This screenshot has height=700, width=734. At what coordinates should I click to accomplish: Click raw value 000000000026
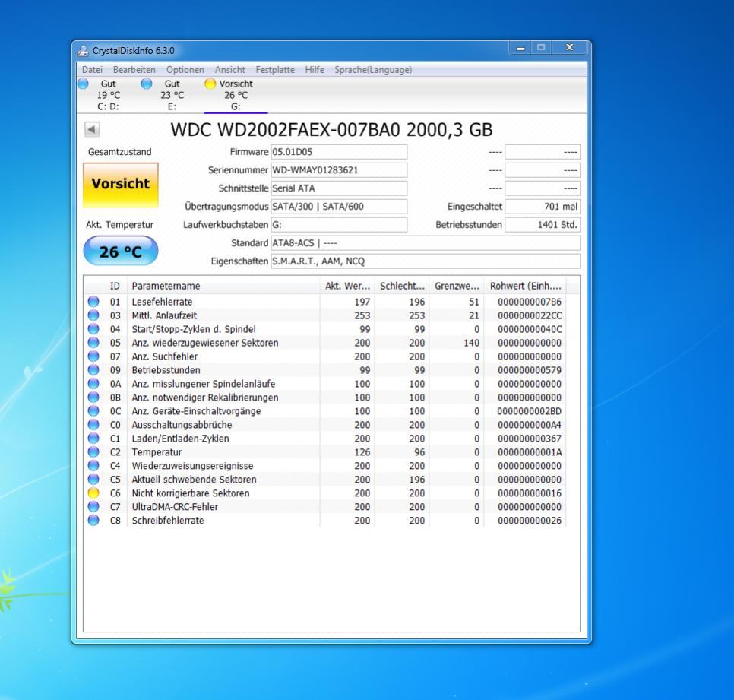(x=530, y=521)
